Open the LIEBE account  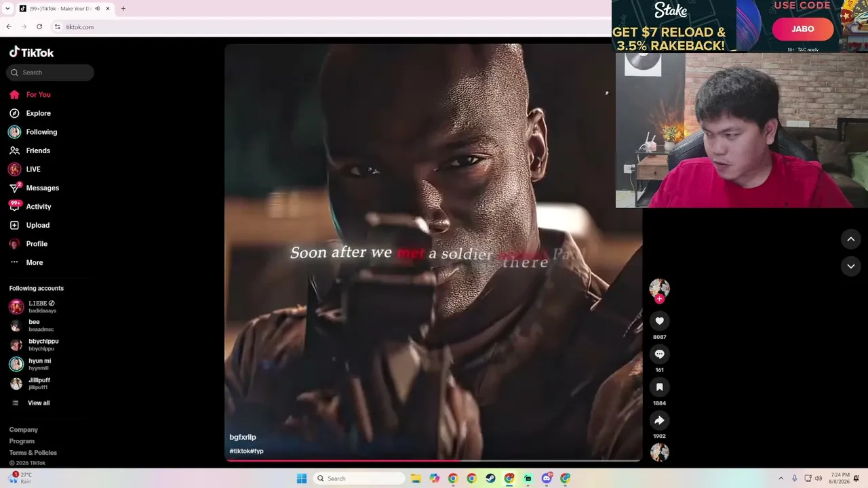(x=33, y=306)
